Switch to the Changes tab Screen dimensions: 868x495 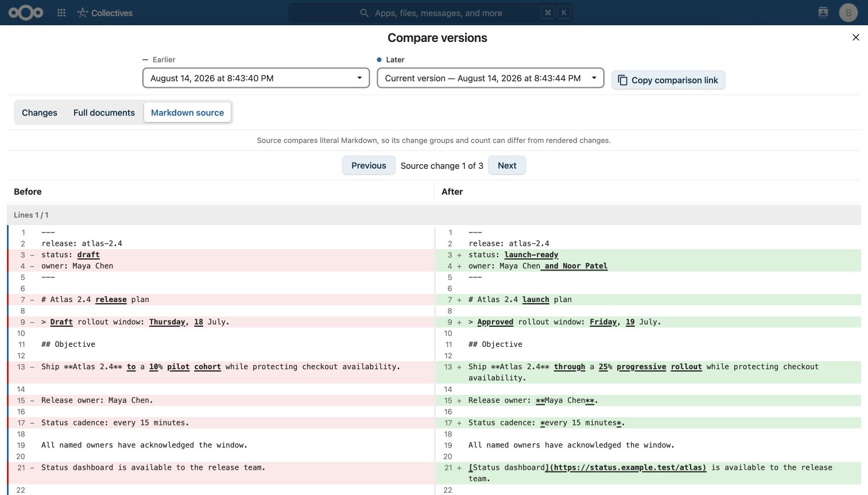click(40, 113)
